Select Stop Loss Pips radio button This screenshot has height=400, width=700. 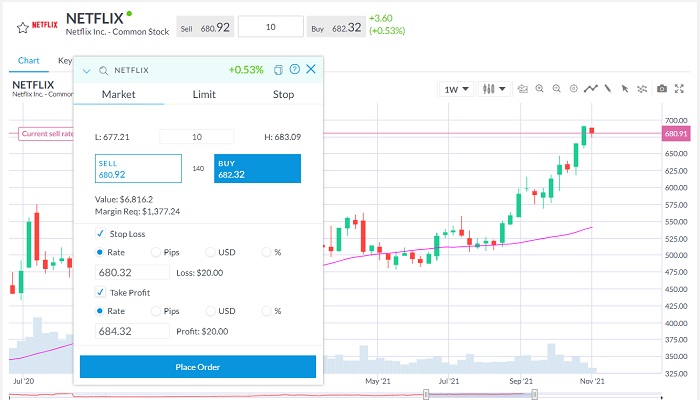pyautogui.click(x=155, y=252)
